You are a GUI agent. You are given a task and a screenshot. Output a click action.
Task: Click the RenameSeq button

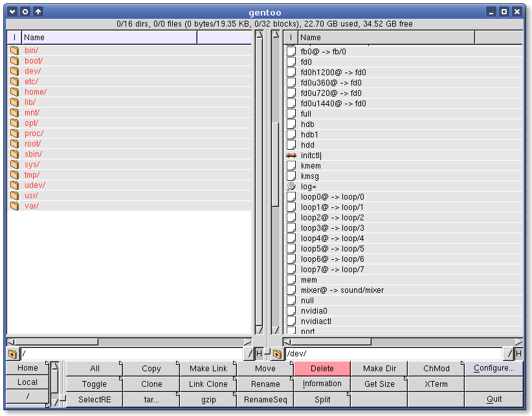[x=265, y=400]
